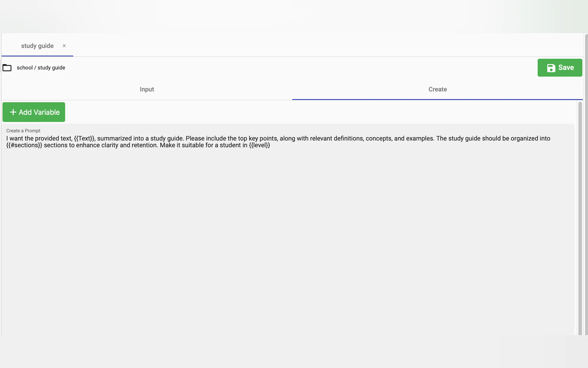This screenshot has width=588, height=368.
Task: Close the study guide tab
Action: click(x=64, y=46)
